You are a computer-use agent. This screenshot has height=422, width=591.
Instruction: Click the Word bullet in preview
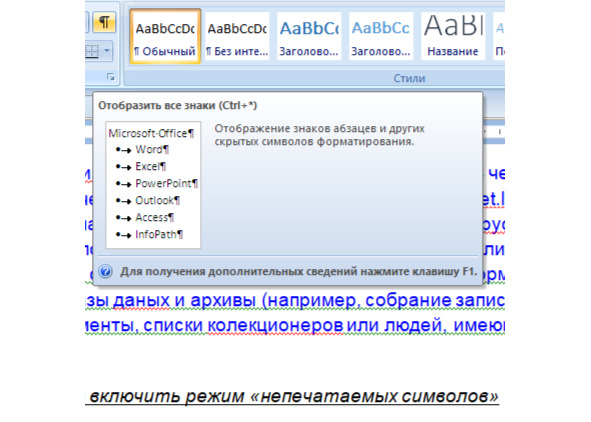coord(142,150)
